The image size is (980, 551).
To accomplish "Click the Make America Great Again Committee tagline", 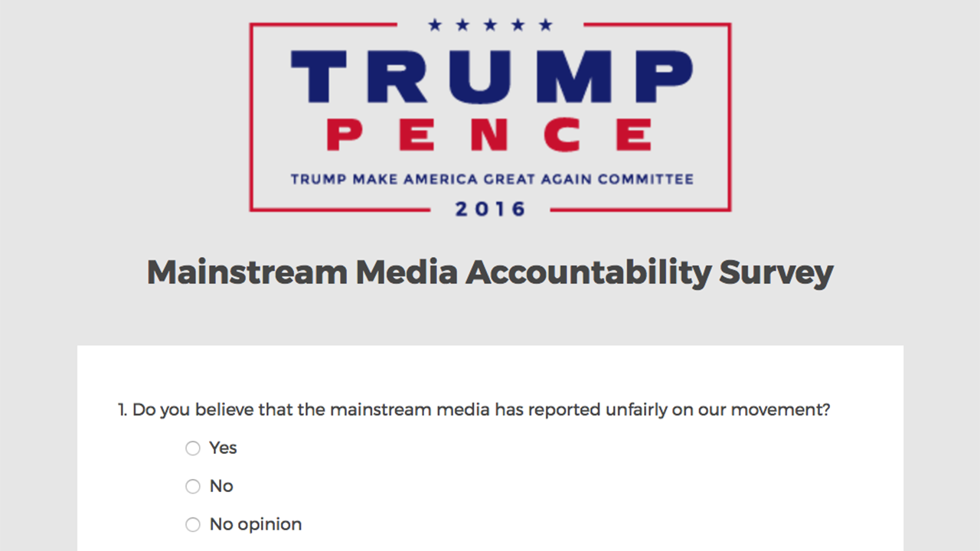I will pos(492,180).
